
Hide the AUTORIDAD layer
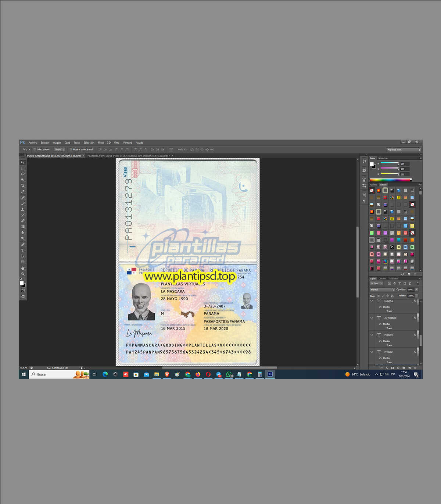tap(372, 318)
